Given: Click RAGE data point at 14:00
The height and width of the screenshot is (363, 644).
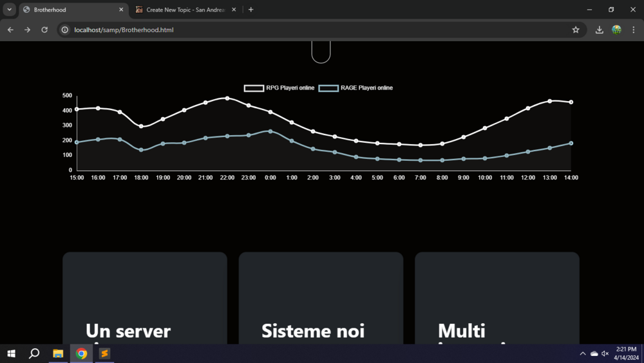Looking at the screenshot, I should coord(571,144).
